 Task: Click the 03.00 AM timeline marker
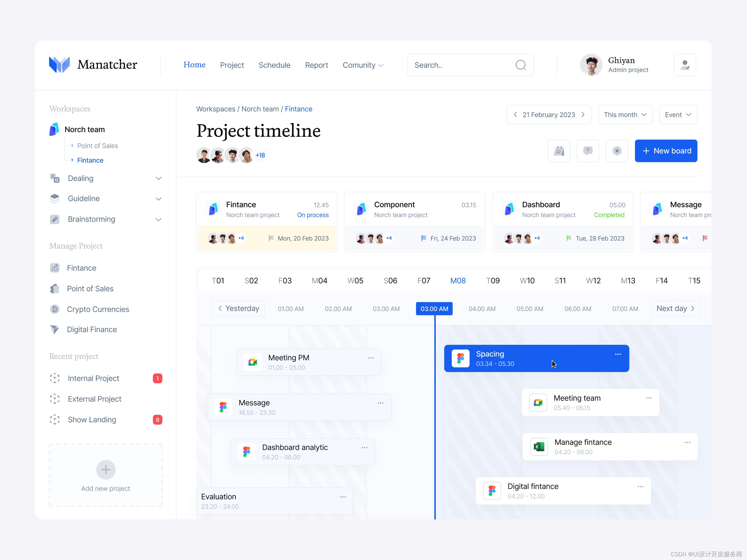(434, 308)
